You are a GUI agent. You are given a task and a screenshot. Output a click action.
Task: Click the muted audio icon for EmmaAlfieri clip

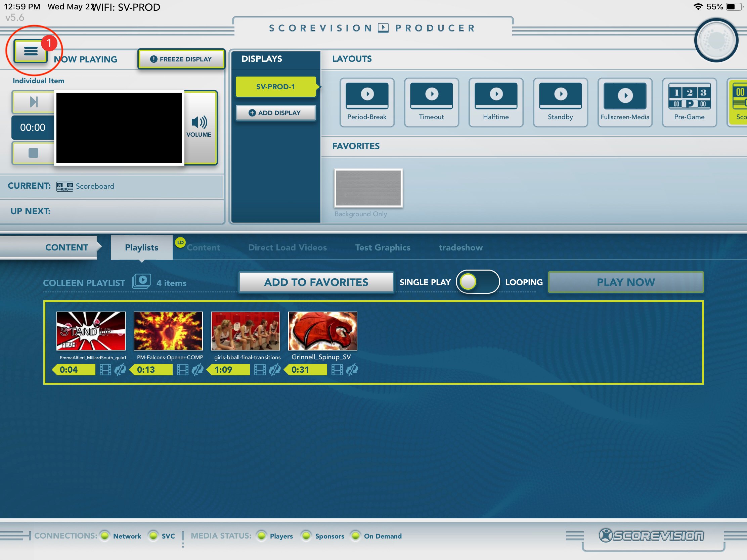pos(120,370)
